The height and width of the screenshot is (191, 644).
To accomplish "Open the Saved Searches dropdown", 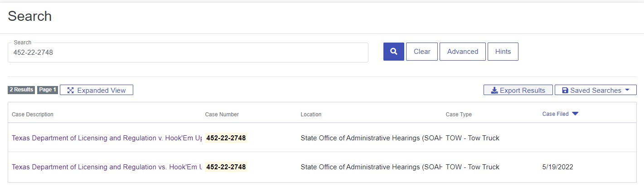I will [x=596, y=90].
